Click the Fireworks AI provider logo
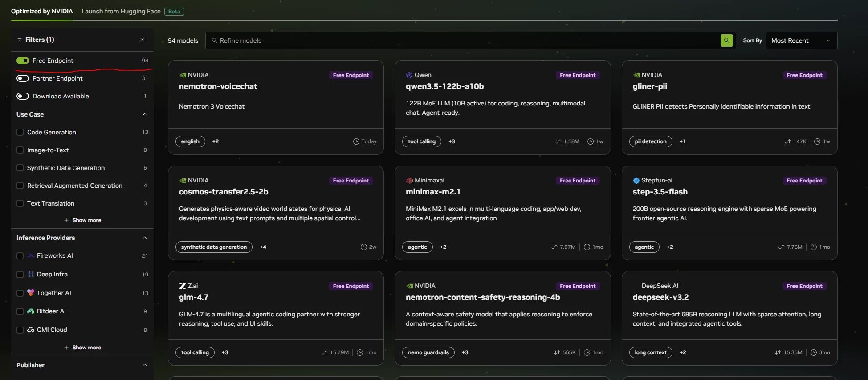 coord(31,256)
